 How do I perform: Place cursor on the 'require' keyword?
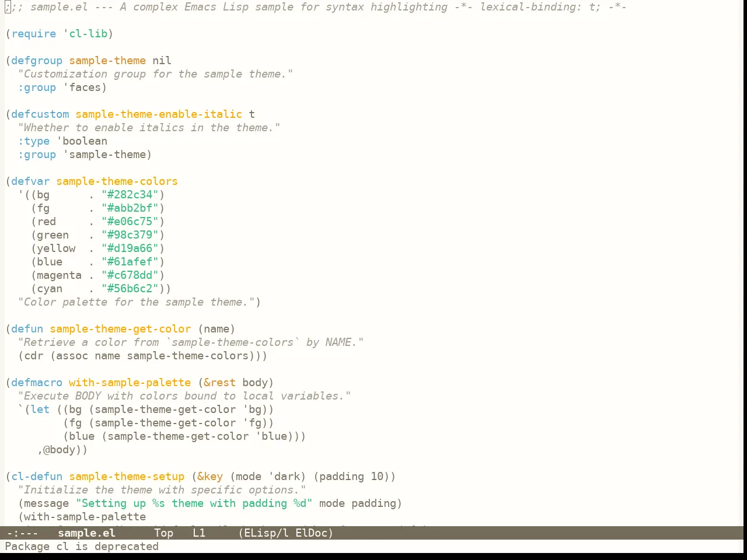(x=34, y=34)
